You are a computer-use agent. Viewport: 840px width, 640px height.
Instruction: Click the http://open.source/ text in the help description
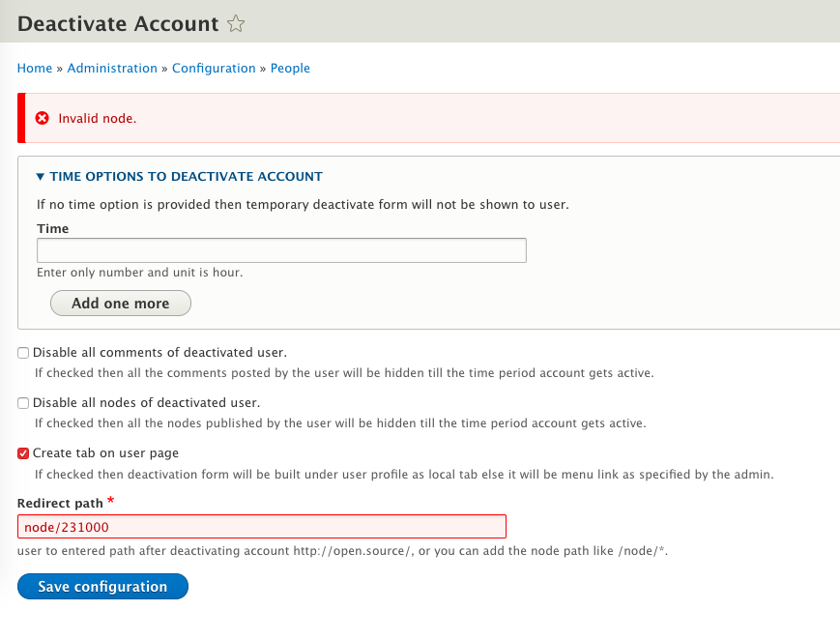click(352, 551)
